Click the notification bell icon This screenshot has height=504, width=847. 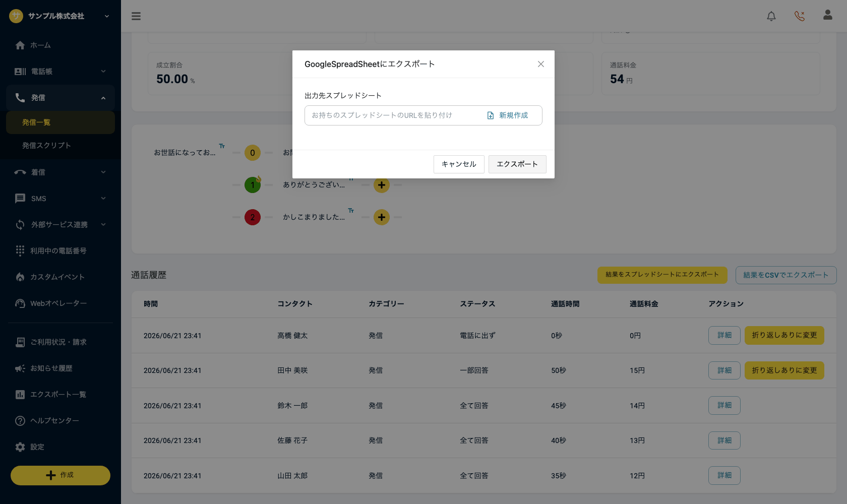coord(771,16)
